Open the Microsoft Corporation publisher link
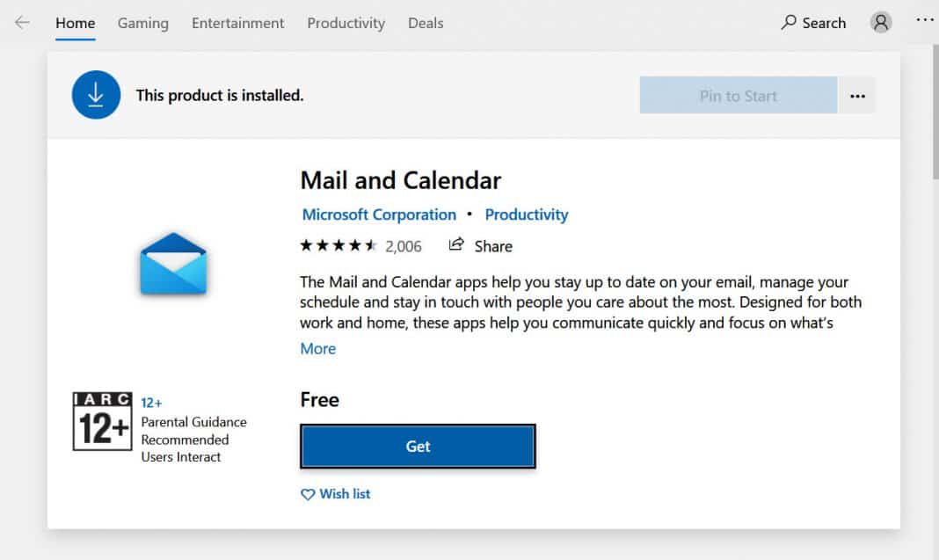The width and height of the screenshot is (939, 560). (379, 215)
